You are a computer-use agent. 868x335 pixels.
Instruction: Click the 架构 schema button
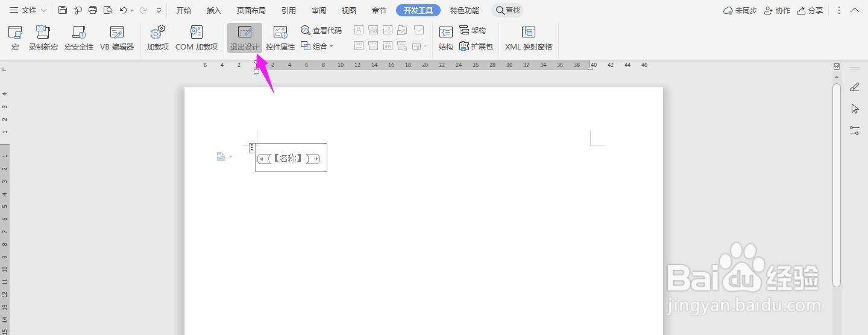pyautogui.click(x=473, y=30)
